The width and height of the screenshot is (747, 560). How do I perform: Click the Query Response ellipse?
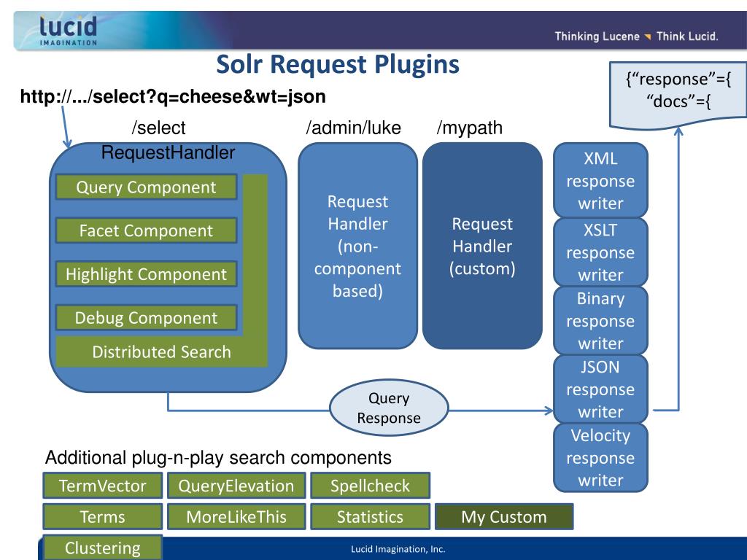(389, 408)
